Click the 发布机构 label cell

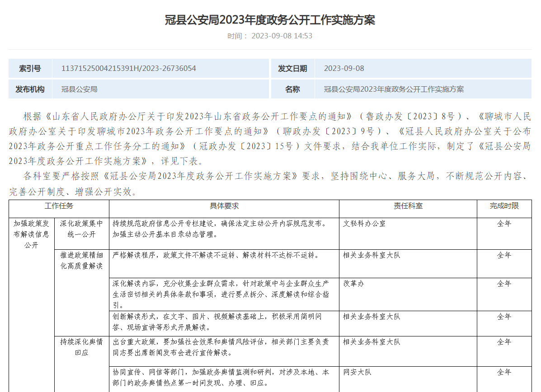tap(30, 89)
